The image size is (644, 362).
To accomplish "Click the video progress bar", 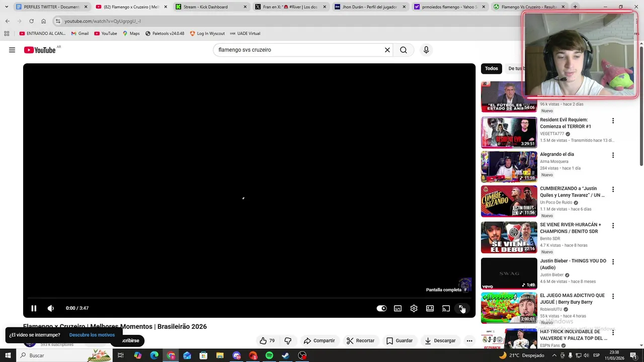I will (249, 298).
